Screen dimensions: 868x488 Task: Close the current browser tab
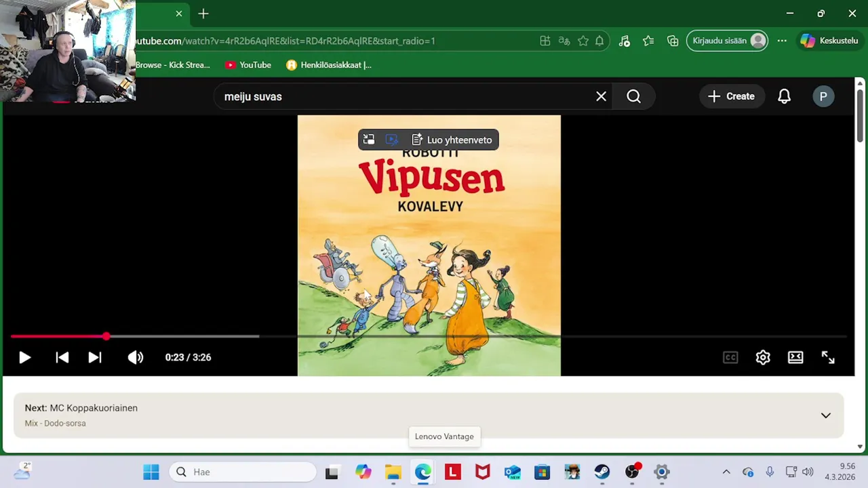179,14
